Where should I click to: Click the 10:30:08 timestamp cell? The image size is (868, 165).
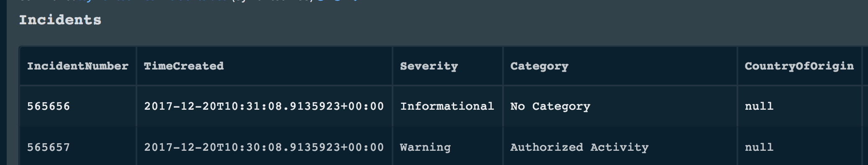[x=264, y=147]
